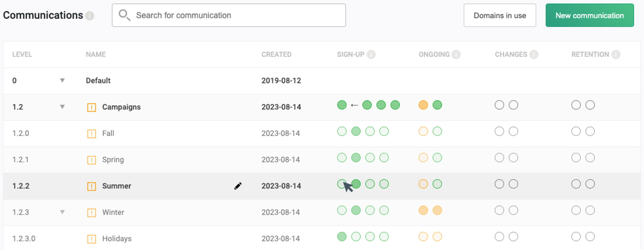Click the warning icon beside Campaigns
644x250 pixels.
pos(92,107)
